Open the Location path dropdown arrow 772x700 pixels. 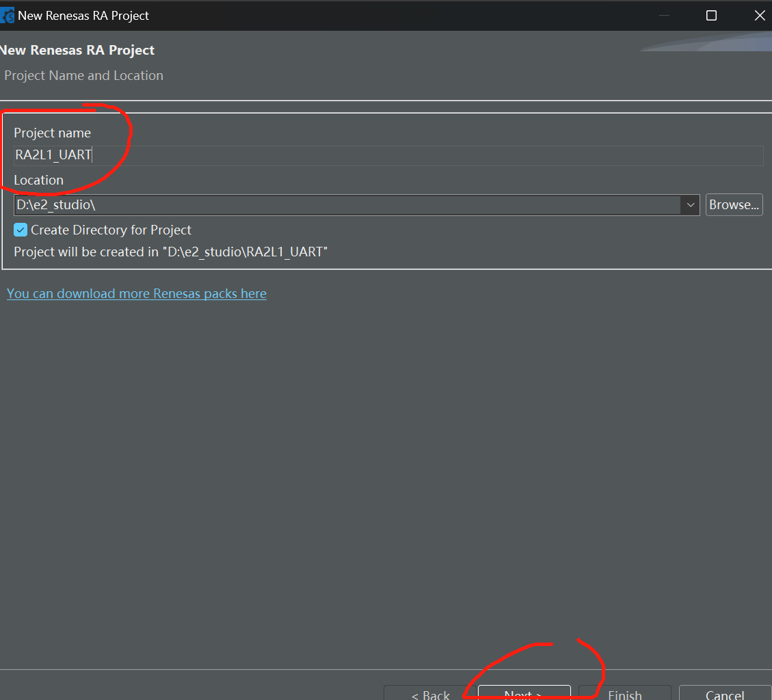click(x=690, y=205)
